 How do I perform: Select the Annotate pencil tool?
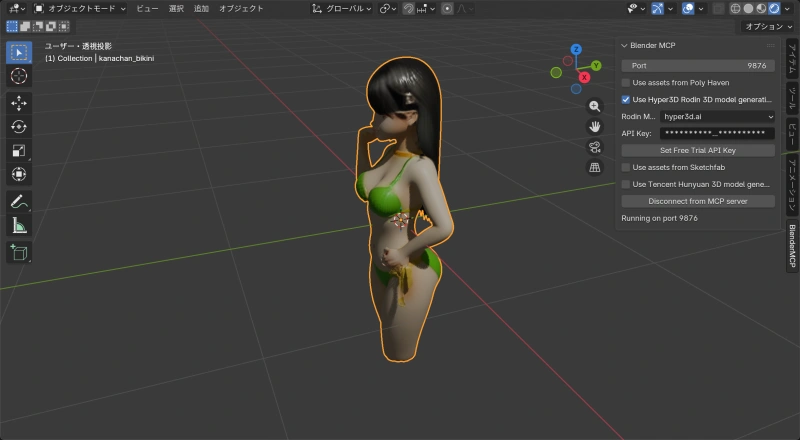click(x=19, y=202)
